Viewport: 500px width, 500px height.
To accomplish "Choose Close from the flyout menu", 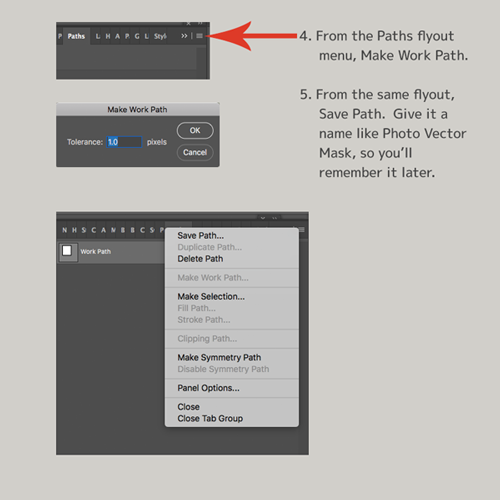I will (x=189, y=407).
